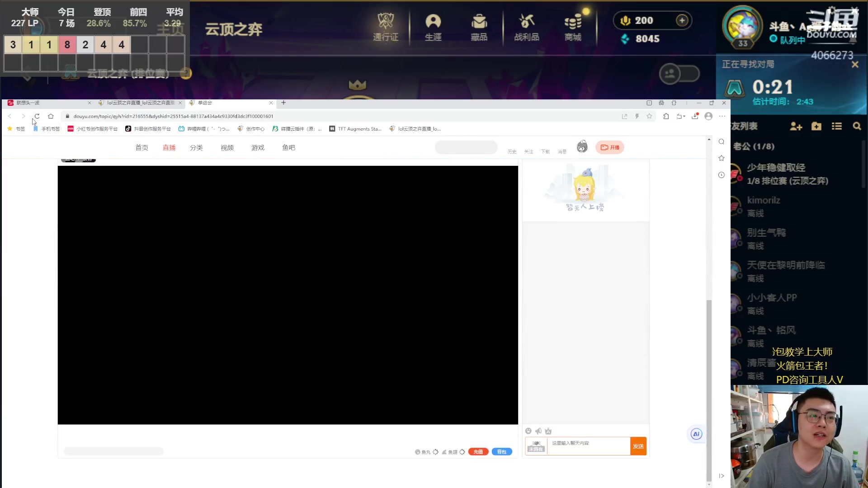
Task: Open the 分类 navigation item
Action: point(196,148)
